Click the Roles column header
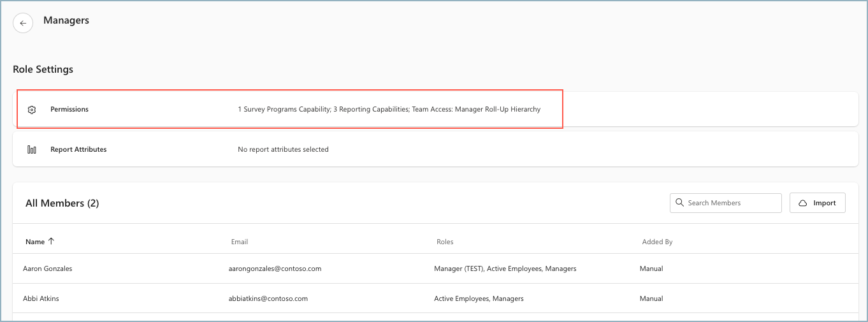The image size is (868, 322). click(445, 242)
